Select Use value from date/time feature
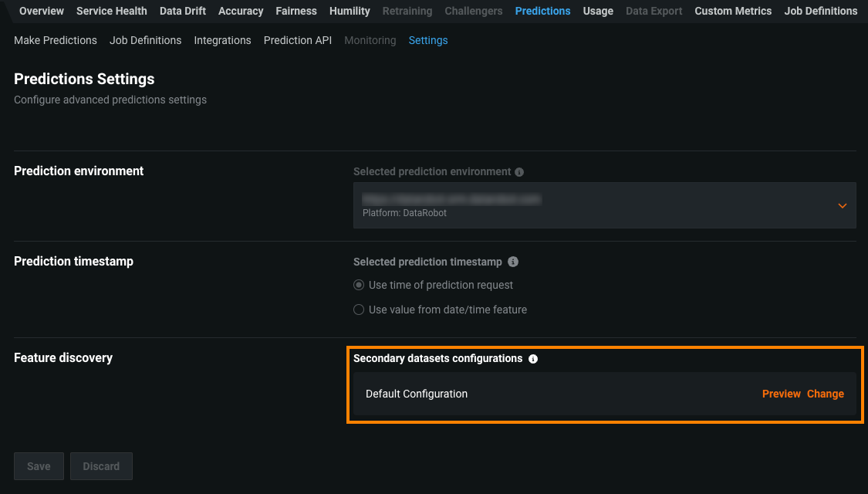The width and height of the screenshot is (868, 494). click(359, 310)
